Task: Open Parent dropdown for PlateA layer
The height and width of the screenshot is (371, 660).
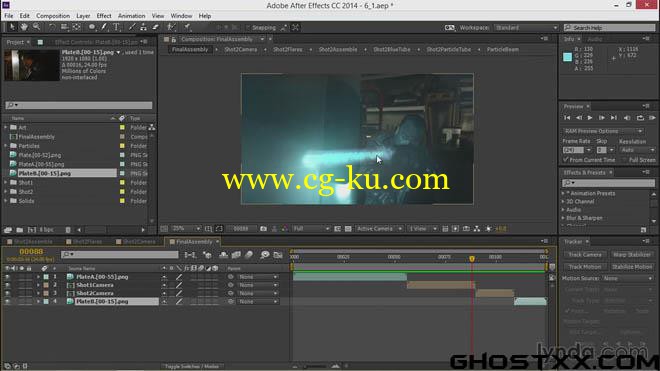Action: tap(257, 277)
